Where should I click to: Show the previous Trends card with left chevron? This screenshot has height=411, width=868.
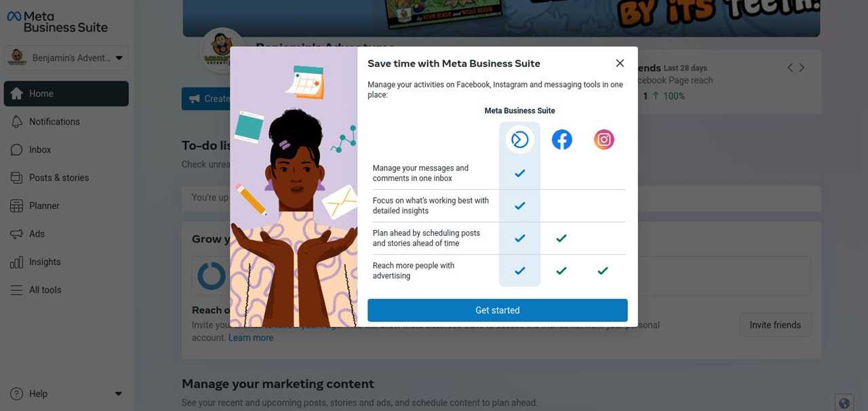(x=790, y=68)
